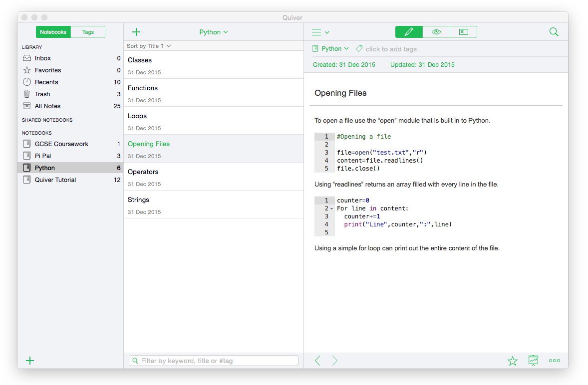588x385 pixels.
Task: Click in the filter by keyword field
Action: click(213, 361)
